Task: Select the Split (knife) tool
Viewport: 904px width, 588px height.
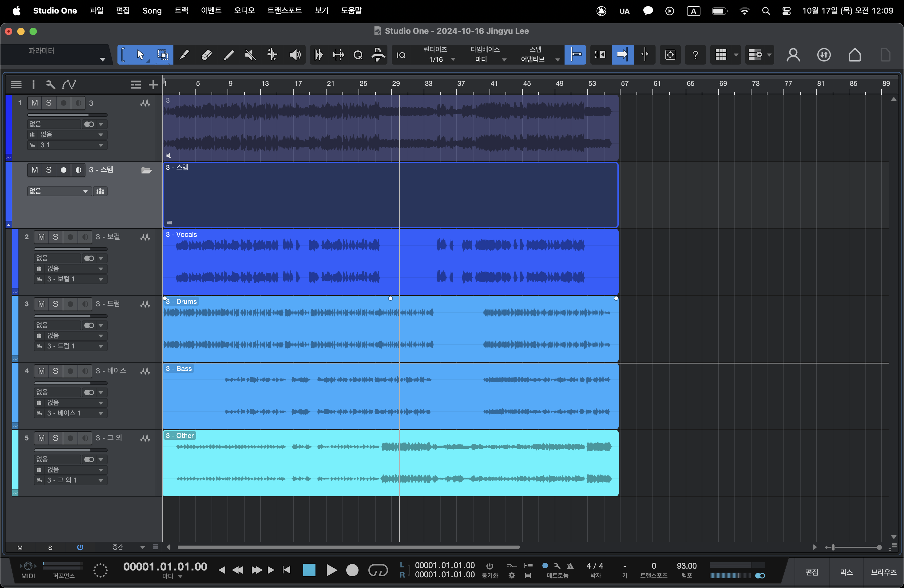Action: tap(184, 55)
